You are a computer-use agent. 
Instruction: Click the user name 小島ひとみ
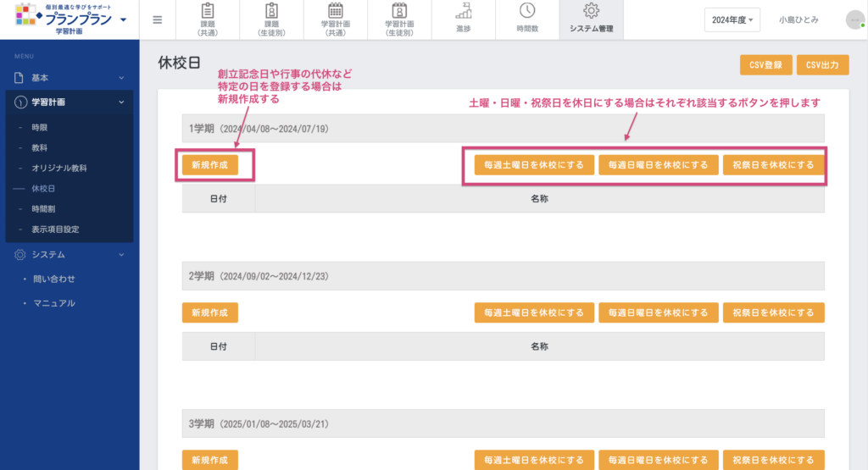(798, 20)
